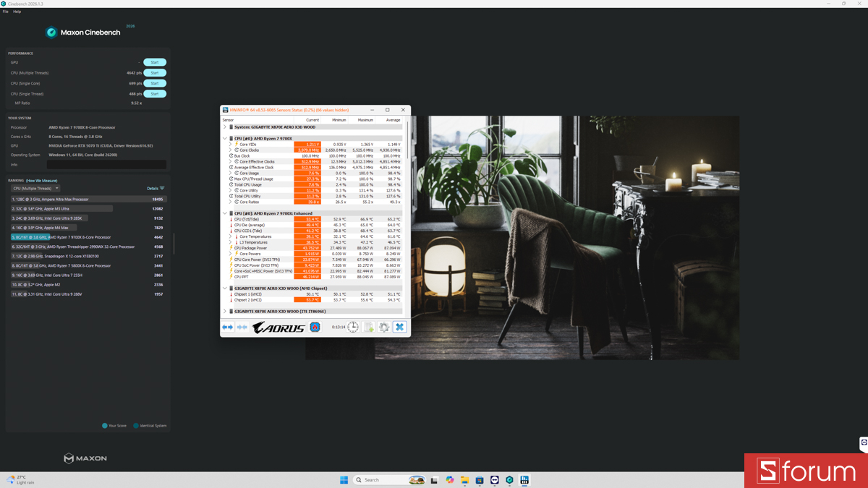Select the Apple M2 ranking row
Image resolution: width=868 pixels, height=488 pixels.
(88, 285)
